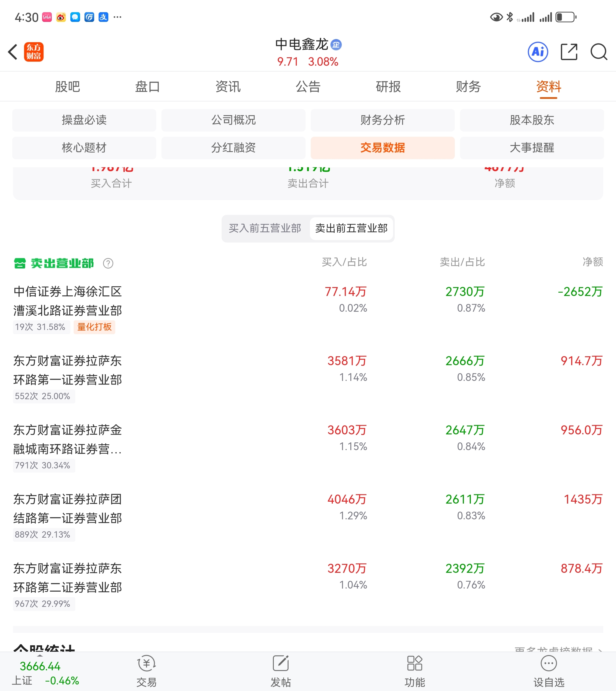The width and height of the screenshot is (616, 691).
Task: Tap the Weibo status bar icon
Action: 61,17
